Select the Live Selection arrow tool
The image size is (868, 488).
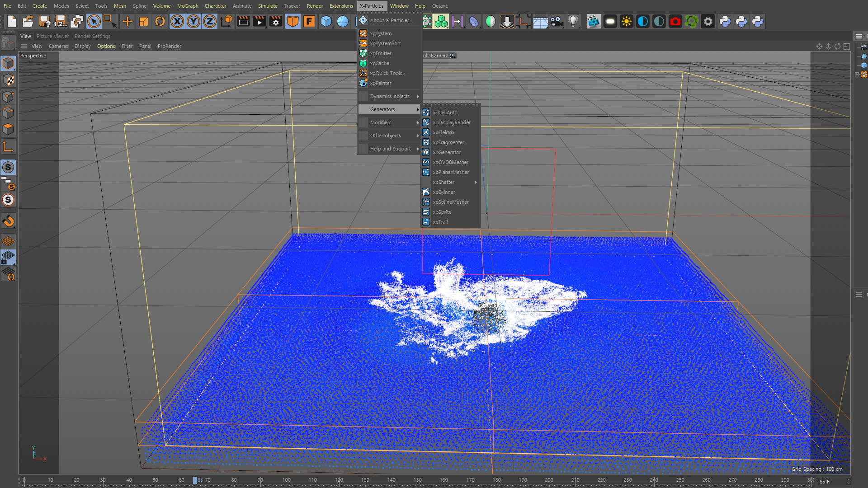click(x=94, y=21)
